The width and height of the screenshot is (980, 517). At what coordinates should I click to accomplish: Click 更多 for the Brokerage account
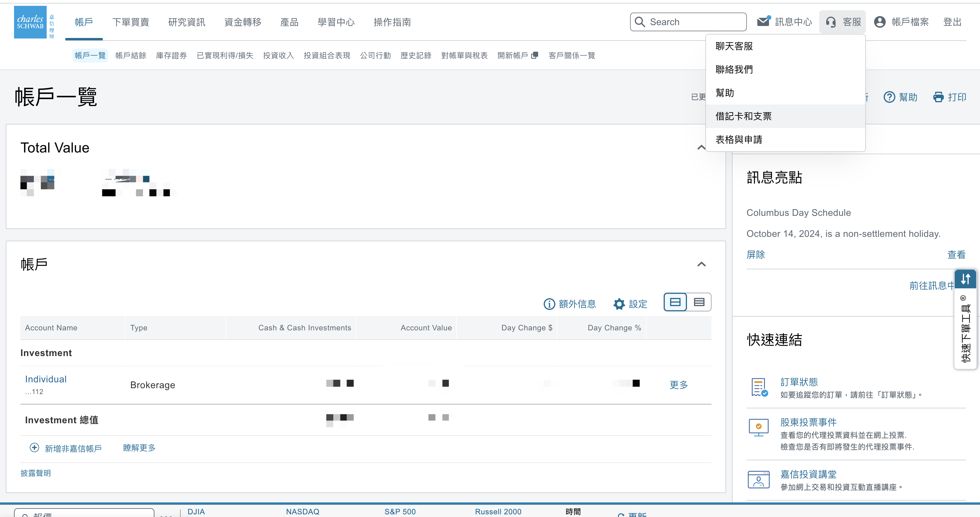pos(678,385)
